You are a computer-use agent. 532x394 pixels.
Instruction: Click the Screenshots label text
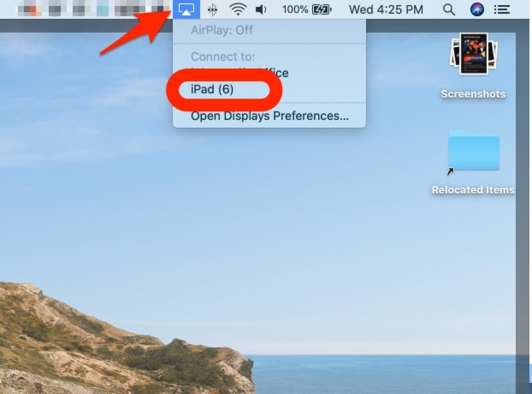(473, 94)
